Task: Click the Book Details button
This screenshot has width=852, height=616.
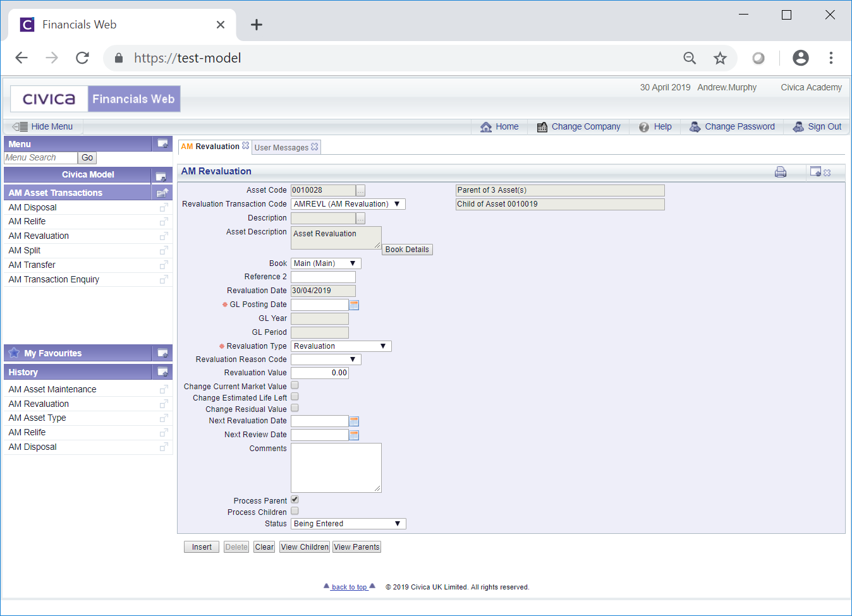Action: [x=407, y=250]
